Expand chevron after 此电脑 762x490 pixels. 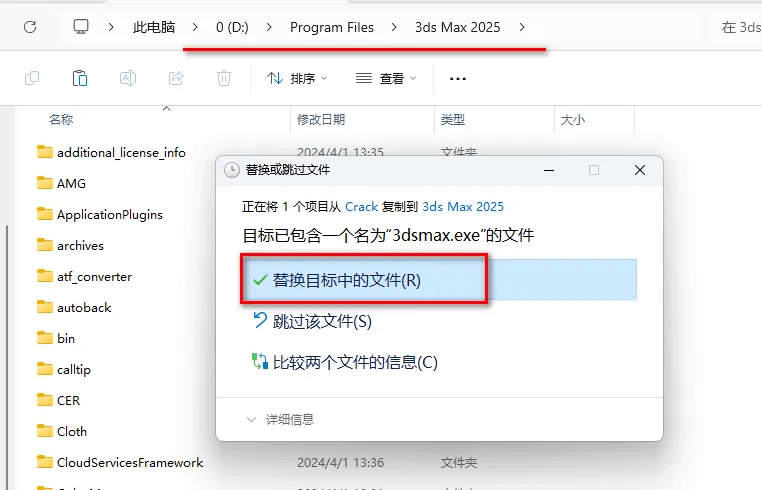(195, 27)
